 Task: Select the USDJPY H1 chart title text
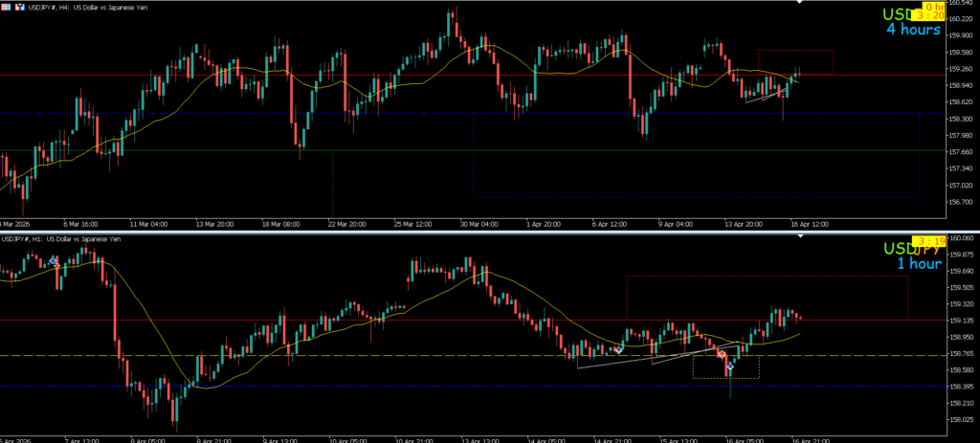pos(62,238)
